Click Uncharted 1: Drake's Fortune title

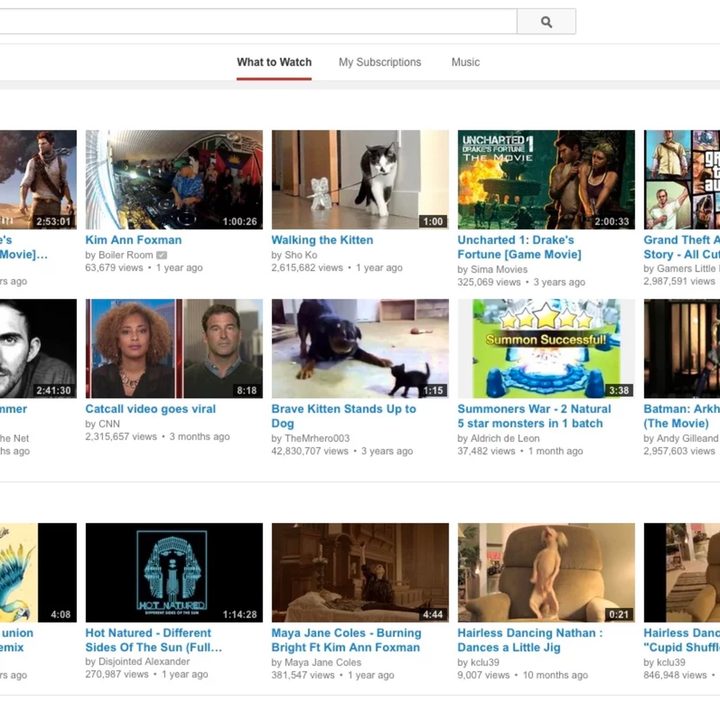point(519,247)
